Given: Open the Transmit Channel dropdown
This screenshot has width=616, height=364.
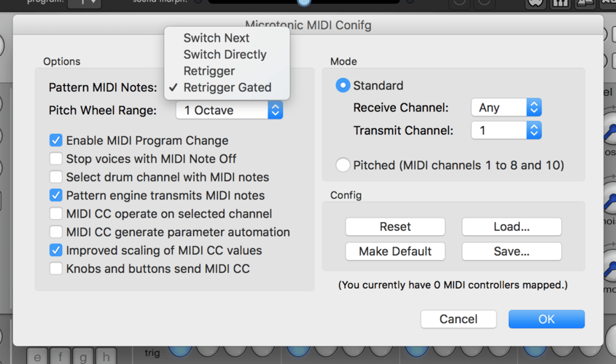Looking at the screenshot, I should tap(507, 130).
